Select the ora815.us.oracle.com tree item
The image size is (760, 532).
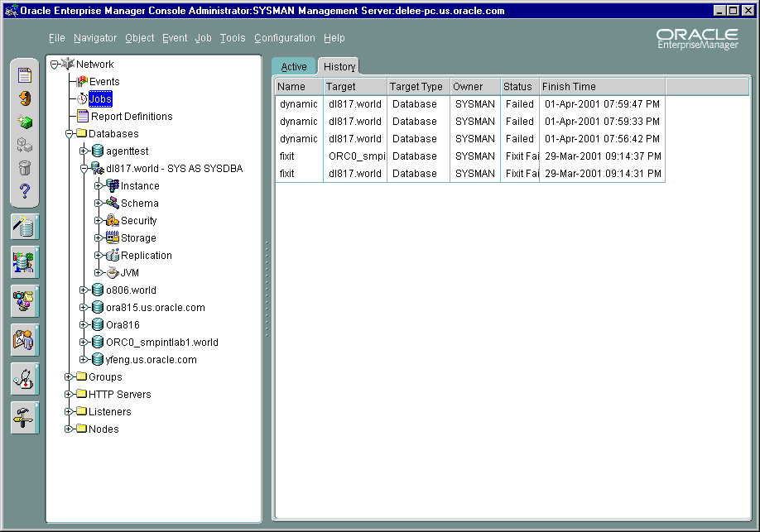coord(155,307)
